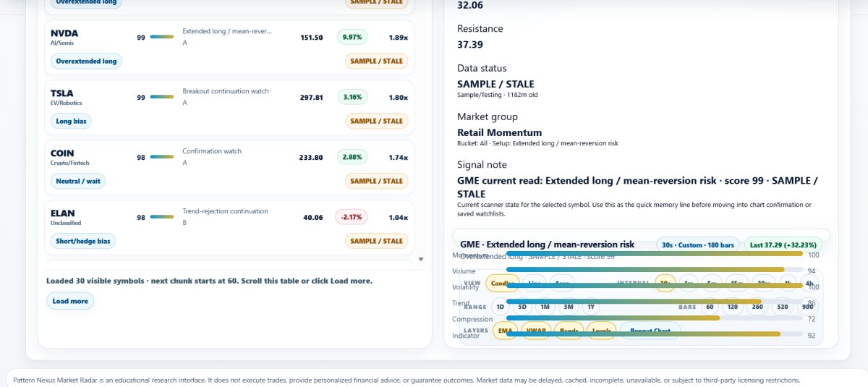This screenshot has width=868, height=387.
Task: Click COIN's Neutral / wait badge
Action: tap(77, 182)
